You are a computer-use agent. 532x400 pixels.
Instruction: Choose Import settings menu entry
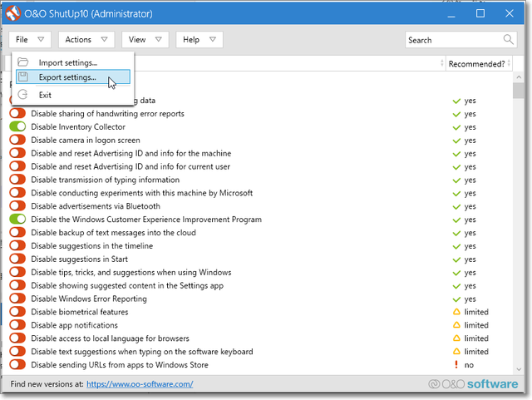click(x=67, y=62)
